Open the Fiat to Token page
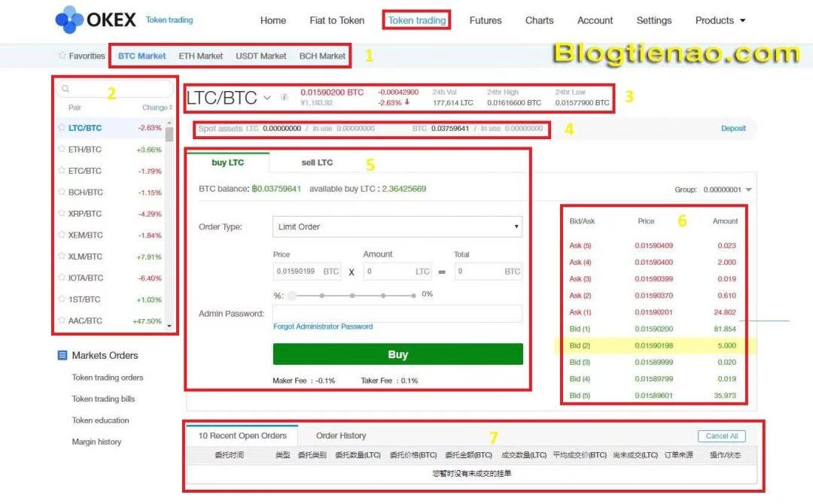The image size is (813, 504). (337, 20)
